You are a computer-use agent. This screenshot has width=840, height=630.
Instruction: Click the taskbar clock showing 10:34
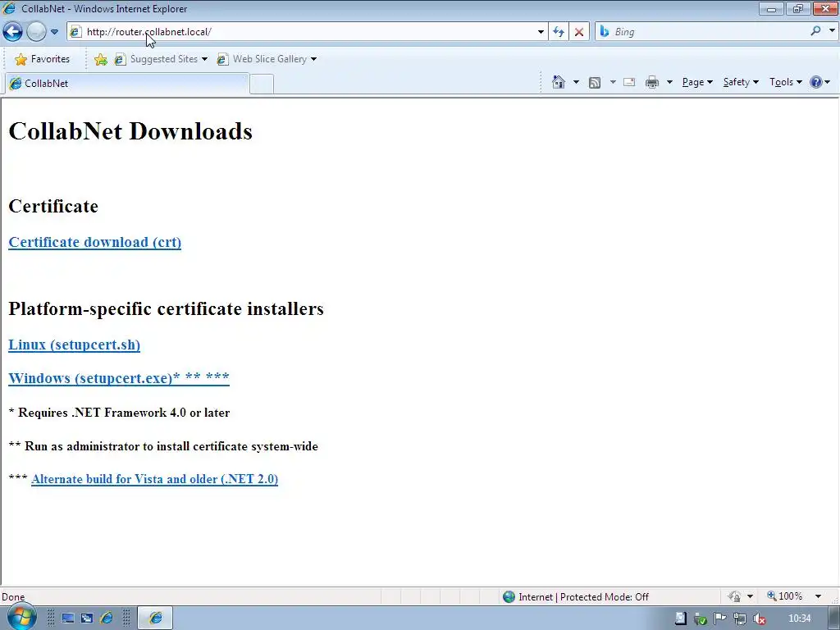pyautogui.click(x=800, y=619)
